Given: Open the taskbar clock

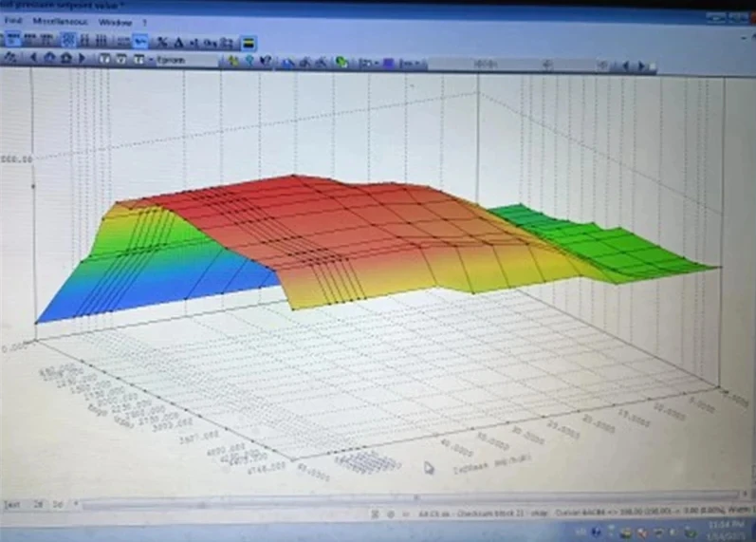Looking at the screenshot, I should (x=726, y=530).
